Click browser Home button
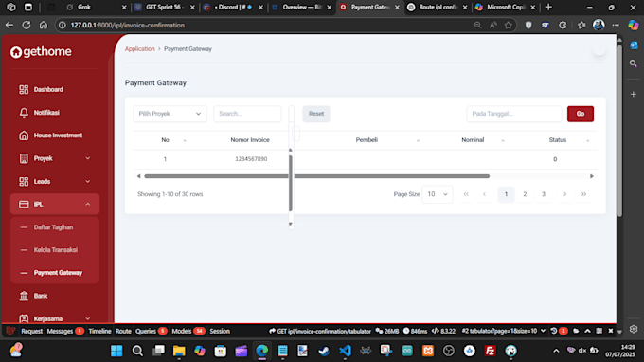The image size is (644, 362). point(44,25)
